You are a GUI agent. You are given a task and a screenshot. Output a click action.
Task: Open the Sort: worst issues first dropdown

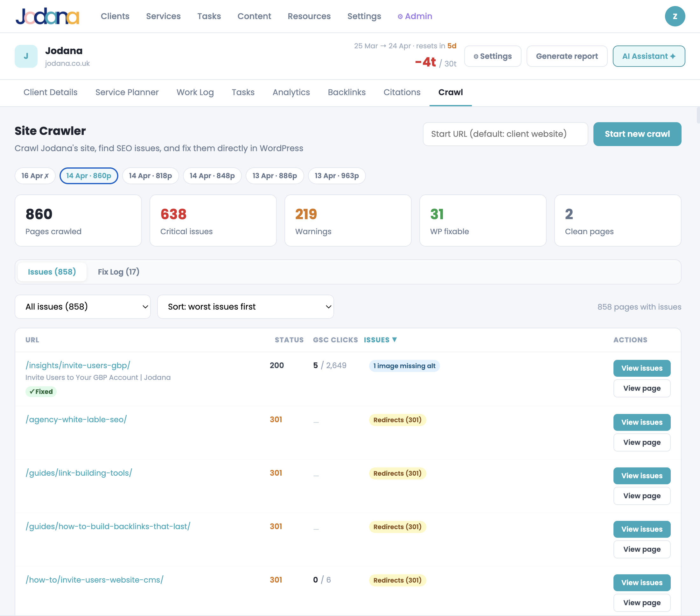point(245,306)
